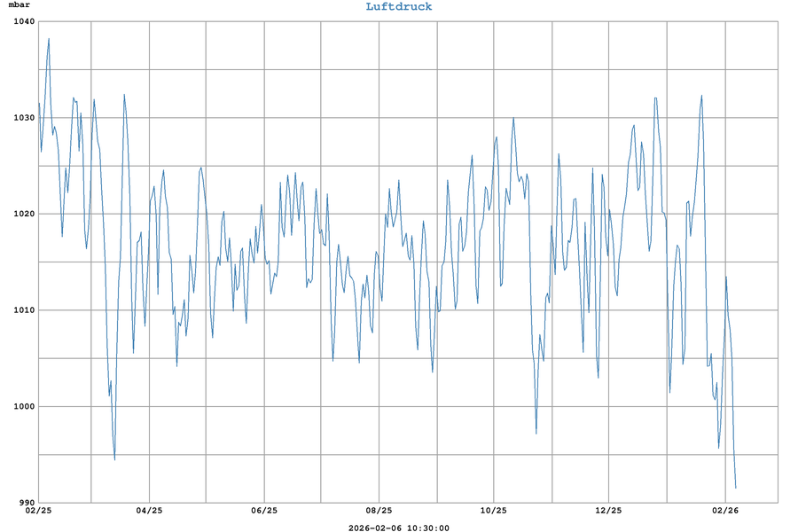
Task: Click the final lowest data point of the line
Action: (735, 487)
